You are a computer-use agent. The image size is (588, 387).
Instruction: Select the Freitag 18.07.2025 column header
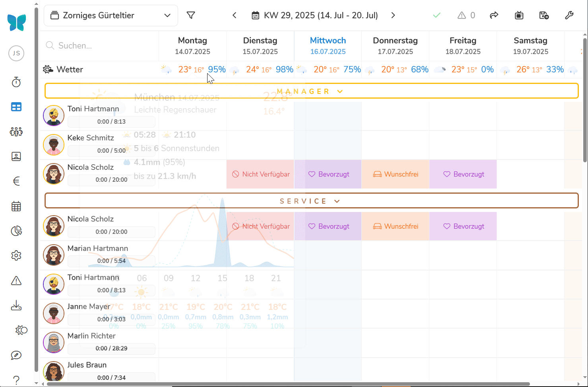[463, 46]
